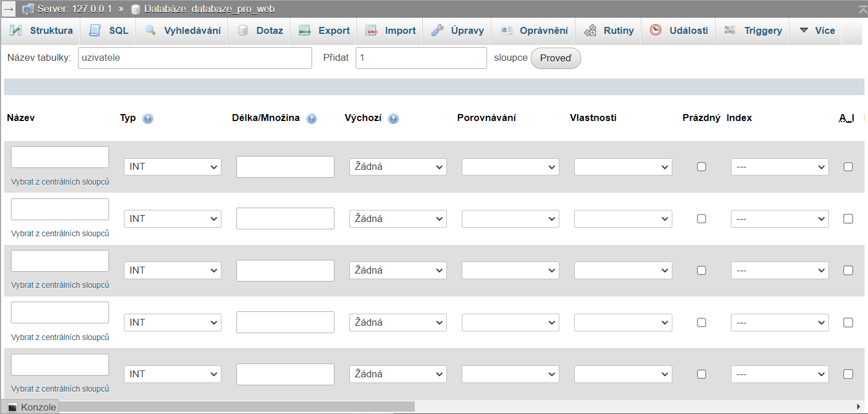Open Porovnávání dropdown in first row
The height and width of the screenshot is (414, 868).
tap(511, 167)
